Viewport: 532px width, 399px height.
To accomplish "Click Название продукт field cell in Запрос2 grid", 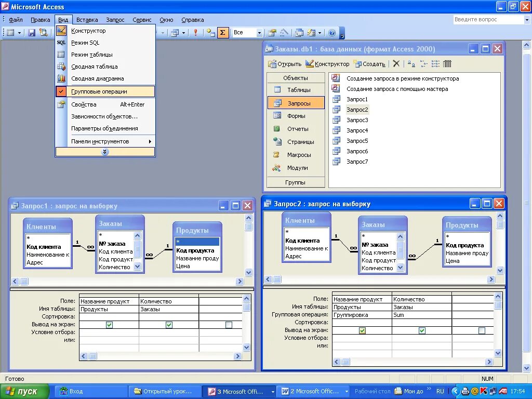I will 362,299.
